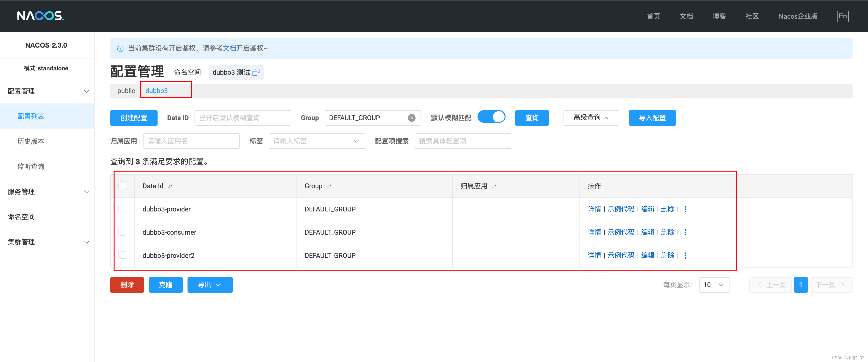Screen dimensions: 868x362
Task: Expand 集群管理 sidebar menu
Action: pos(47,242)
